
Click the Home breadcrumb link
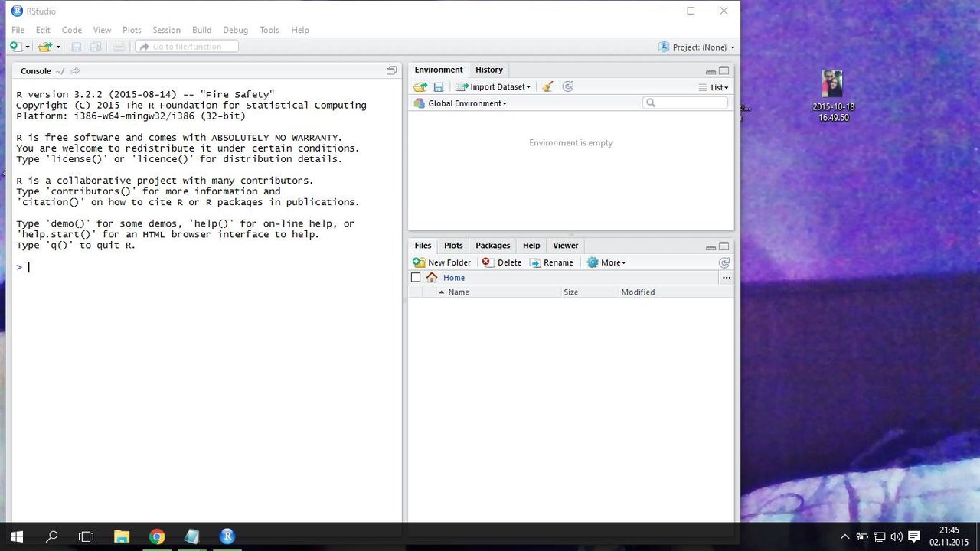point(454,278)
